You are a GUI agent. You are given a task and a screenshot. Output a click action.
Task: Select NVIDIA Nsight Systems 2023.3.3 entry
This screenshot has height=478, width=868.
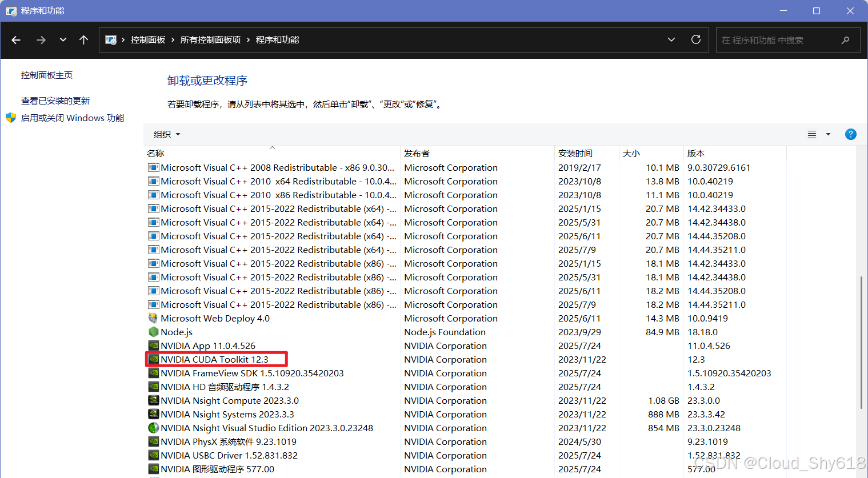click(x=227, y=414)
